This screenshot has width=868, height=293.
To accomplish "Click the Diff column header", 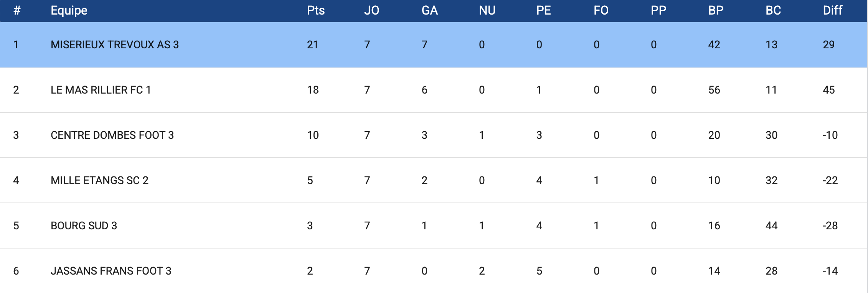I will coord(832,10).
